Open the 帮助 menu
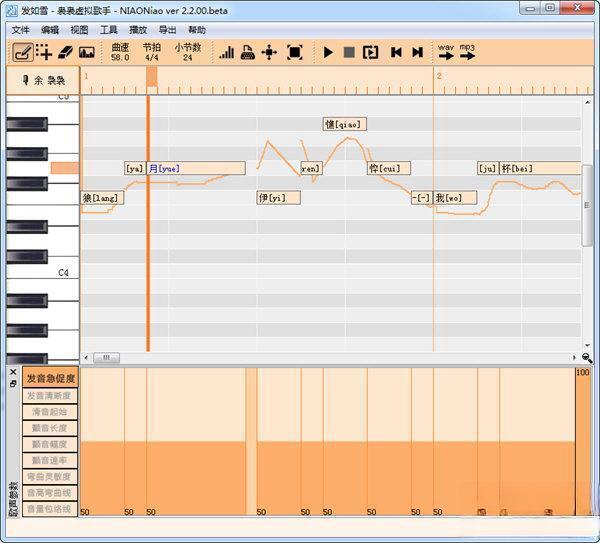Image resolution: width=600 pixels, height=543 pixels. tap(197, 30)
